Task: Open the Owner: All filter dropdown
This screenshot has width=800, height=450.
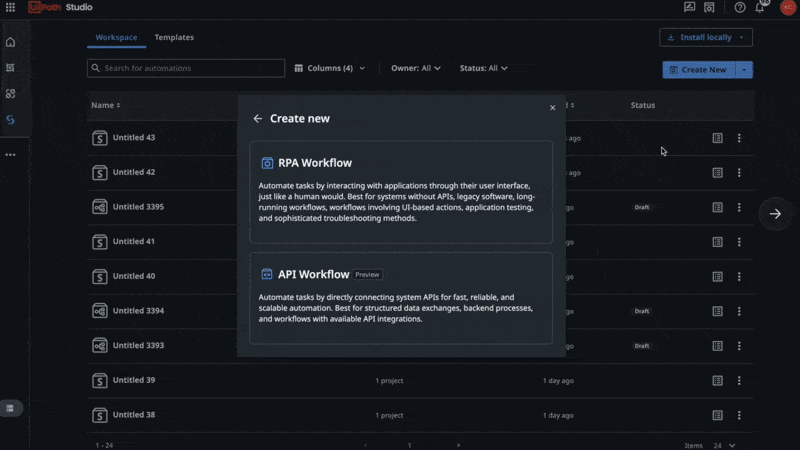Action: pos(416,69)
